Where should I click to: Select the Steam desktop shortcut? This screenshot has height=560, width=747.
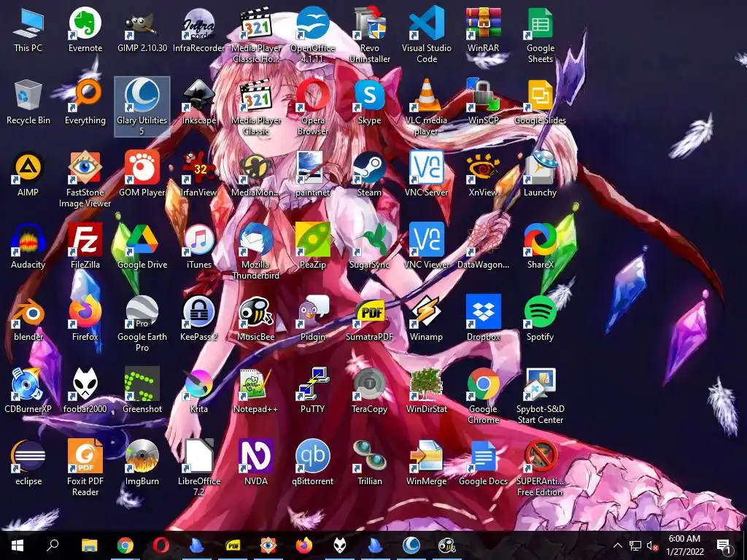[x=369, y=174]
